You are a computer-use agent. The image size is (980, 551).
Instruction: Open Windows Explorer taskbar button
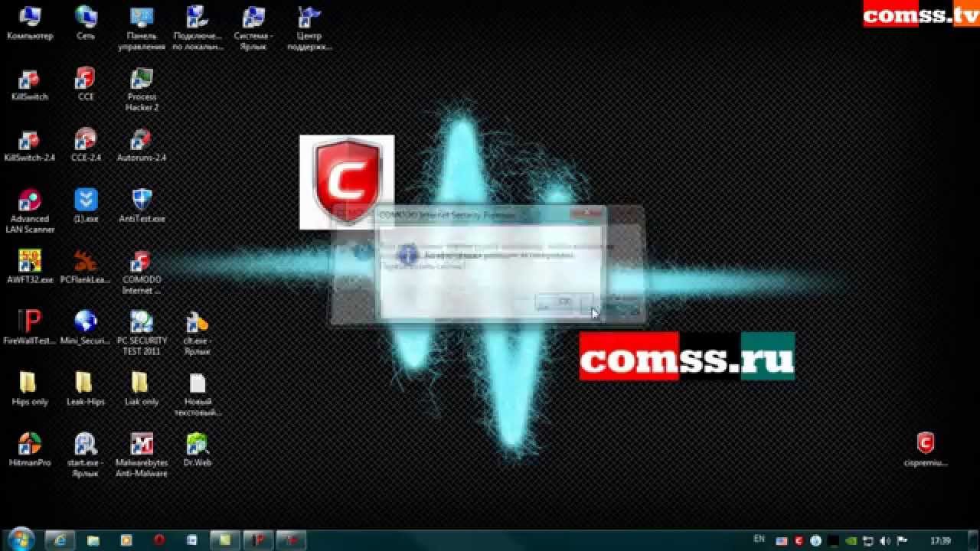[93, 540]
